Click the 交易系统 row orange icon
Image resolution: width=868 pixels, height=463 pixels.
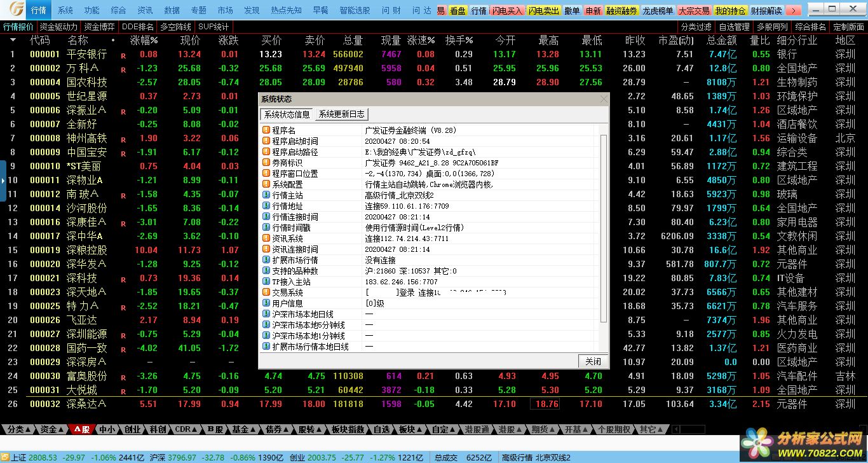(266, 293)
